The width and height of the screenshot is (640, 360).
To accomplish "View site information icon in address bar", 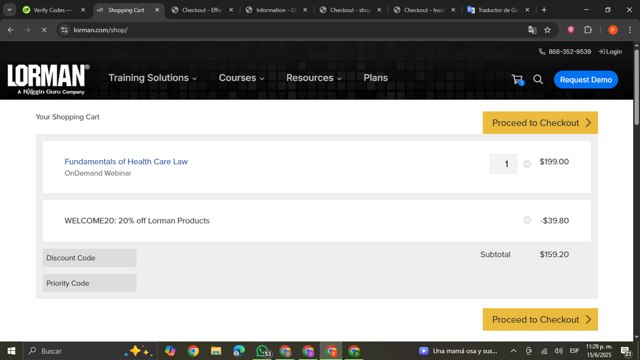I will tap(64, 30).
